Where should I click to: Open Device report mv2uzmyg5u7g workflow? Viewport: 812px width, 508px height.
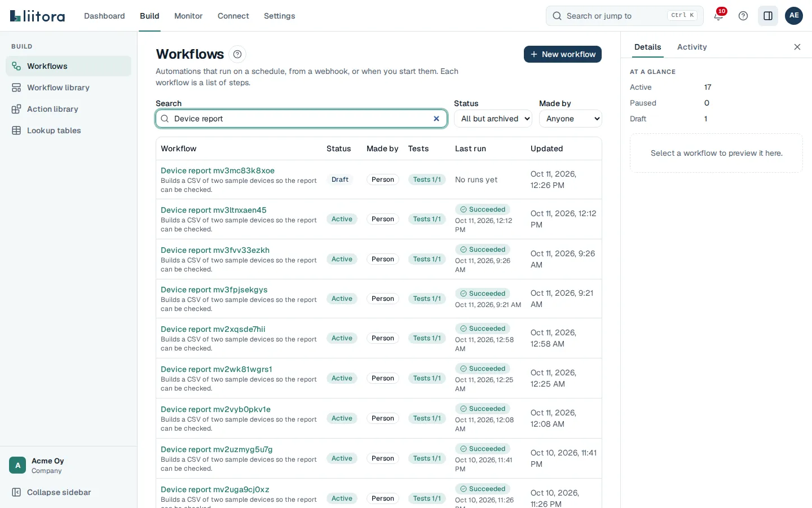click(217, 449)
